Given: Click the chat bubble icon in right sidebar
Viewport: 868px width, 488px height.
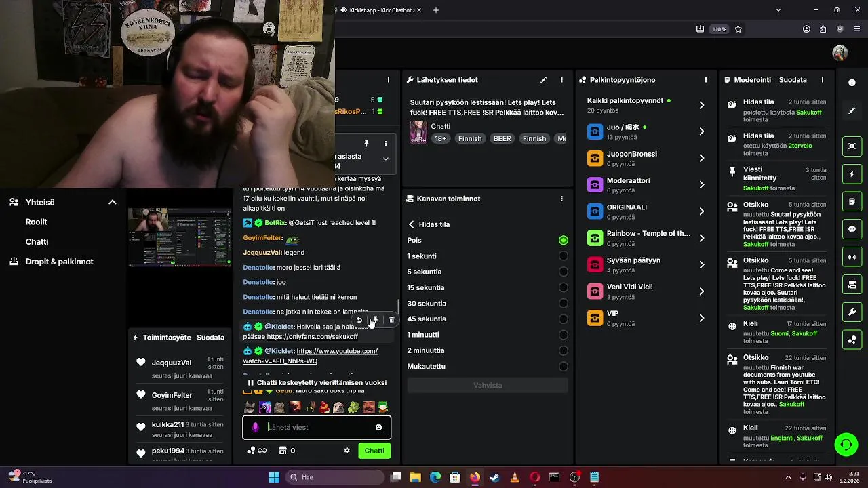Looking at the screenshot, I should [852, 230].
